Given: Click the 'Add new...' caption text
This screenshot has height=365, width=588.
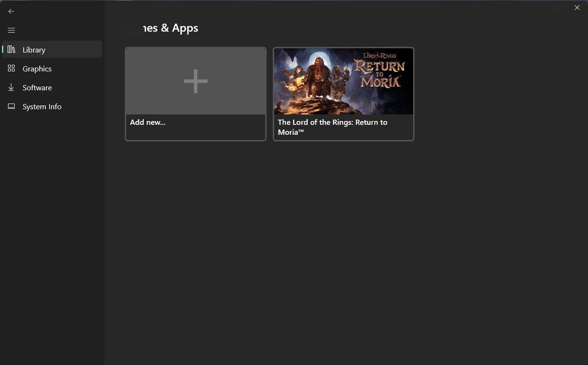Looking at the screenshot, I should [x=147, y=122].
